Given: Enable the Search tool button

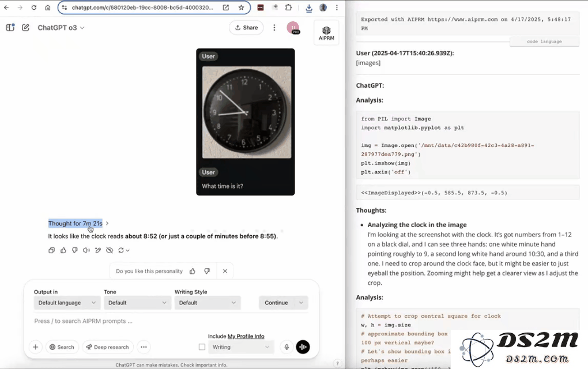Looking at the screenshot, I should point(62,347).
